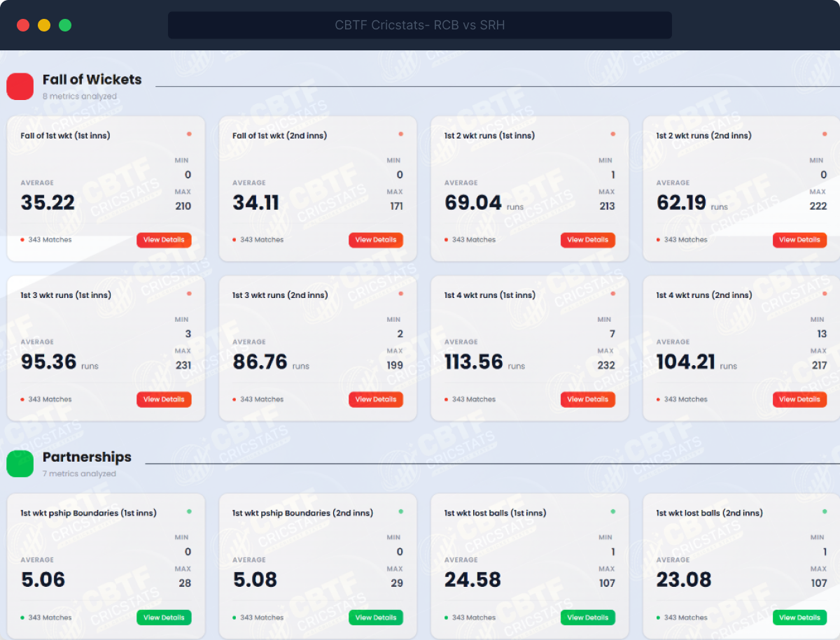
Task: Open View Details on 1st wkt lost balls (2nd inns)
Action: coord(799,618)
